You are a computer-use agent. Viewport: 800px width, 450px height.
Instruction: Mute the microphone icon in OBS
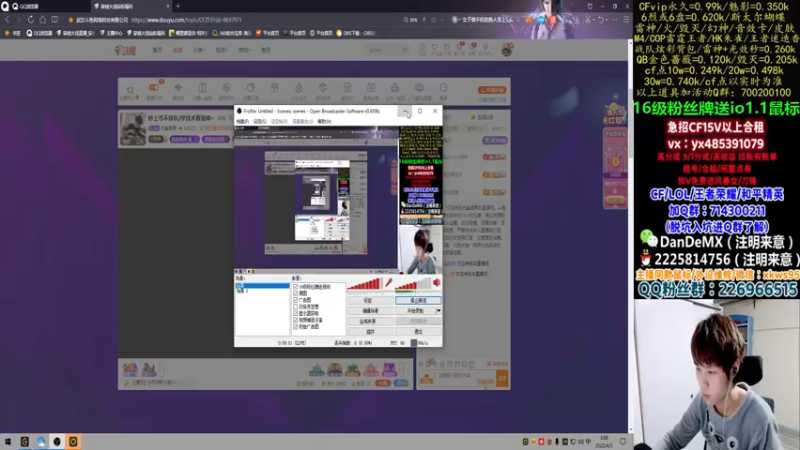coord(389,283)
